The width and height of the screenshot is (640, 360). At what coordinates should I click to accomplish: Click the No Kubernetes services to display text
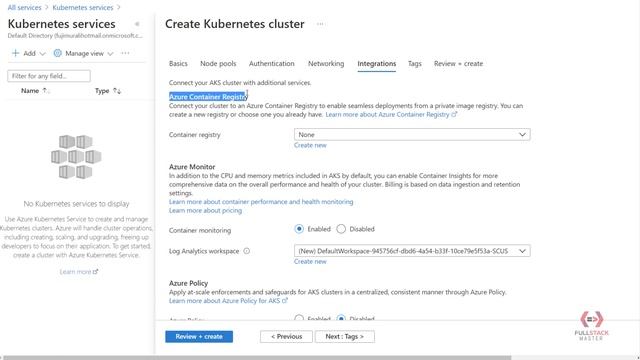pos(76,204)
